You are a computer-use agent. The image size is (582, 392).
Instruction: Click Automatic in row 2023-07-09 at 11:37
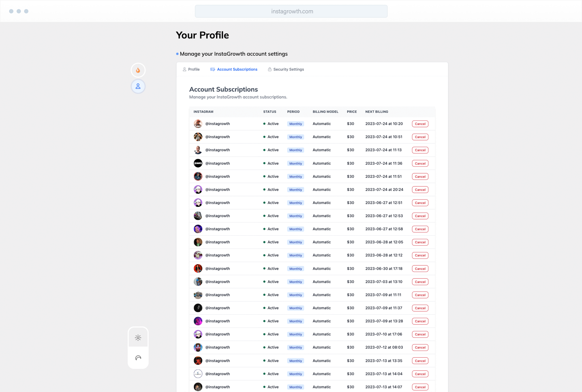[322, 308]
